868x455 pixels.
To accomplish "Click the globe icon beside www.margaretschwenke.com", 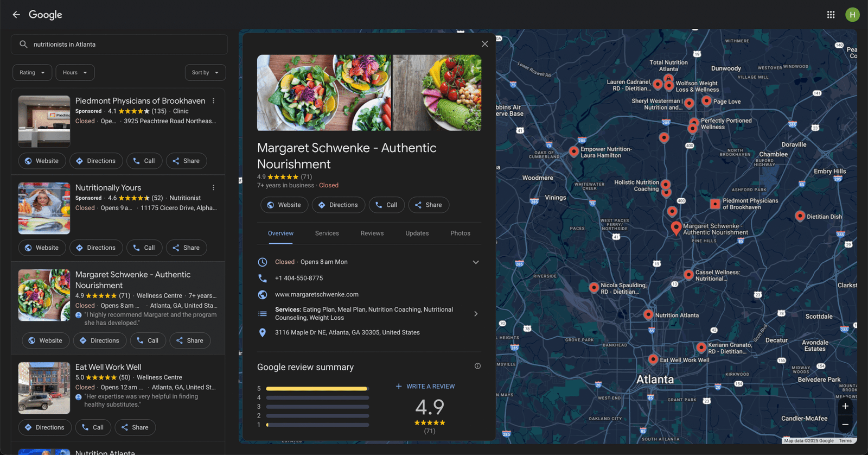I will [x=263, y=294].
